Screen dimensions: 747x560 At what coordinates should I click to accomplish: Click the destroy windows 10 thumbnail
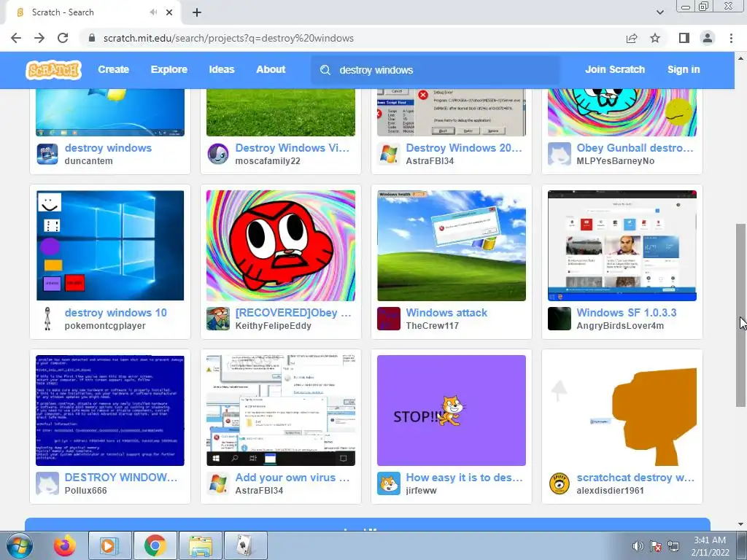coord(110,246)
